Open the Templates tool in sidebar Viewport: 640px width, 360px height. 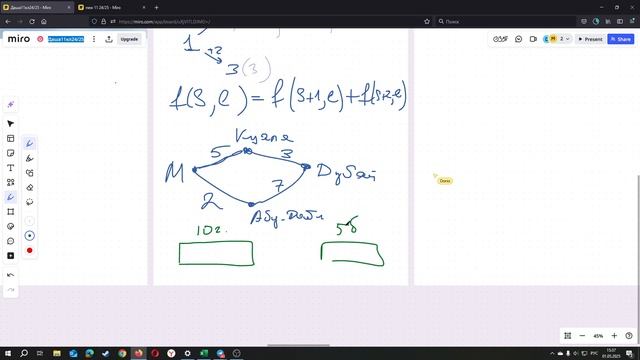[x=11, y=139]
